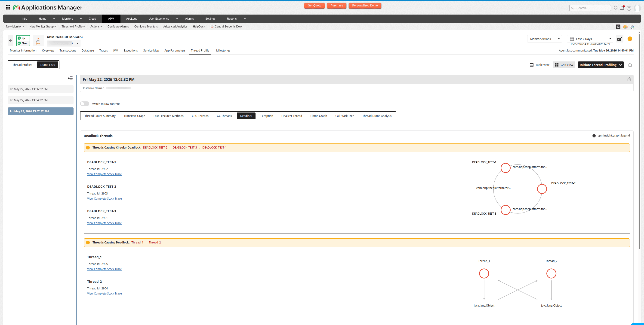Click the DEADLOCK_TEST-3 graph node
The height and width of the screenshot is (325, 644).
click(x=505, y=210)
